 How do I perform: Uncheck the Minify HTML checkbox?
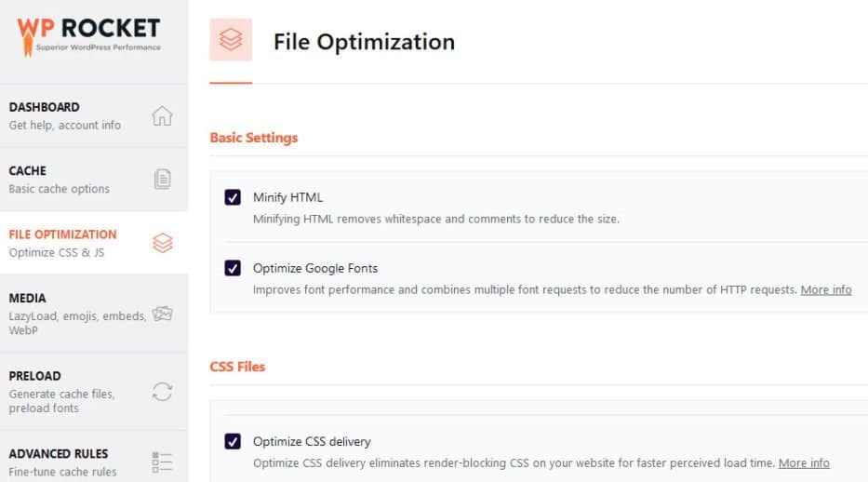[x=233, y=197]
